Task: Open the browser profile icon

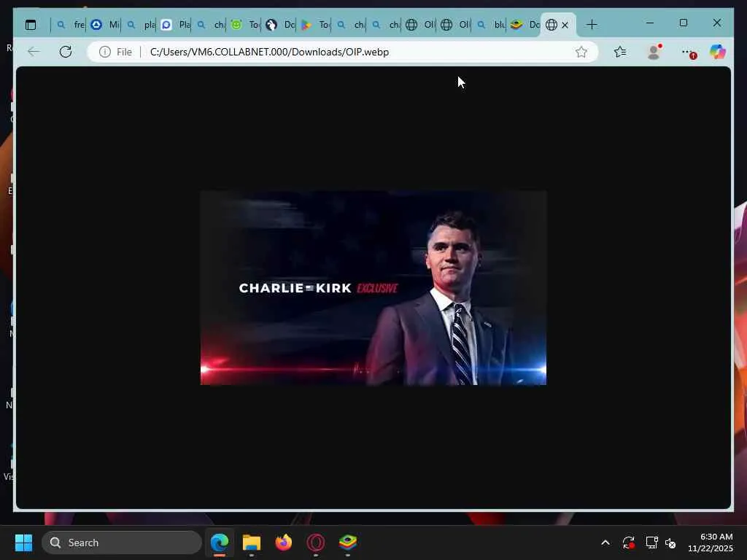Action: pyautogui.click(x=654, y=52)
